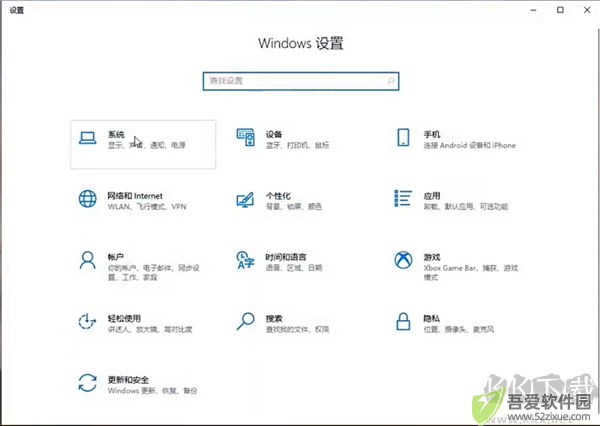
Task: Click the search magnifier in 查找设置 box
Action: (x=391, y=81)
